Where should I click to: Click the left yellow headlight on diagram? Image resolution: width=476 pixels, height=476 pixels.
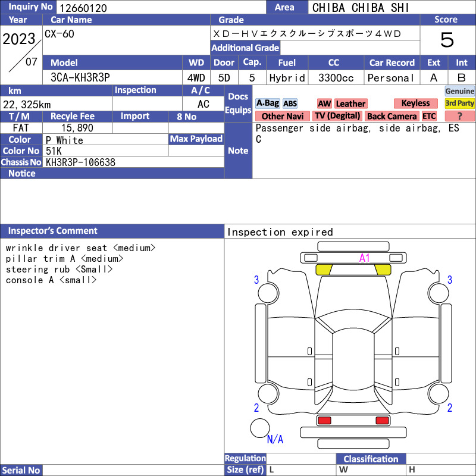click(x=324, y=270)
